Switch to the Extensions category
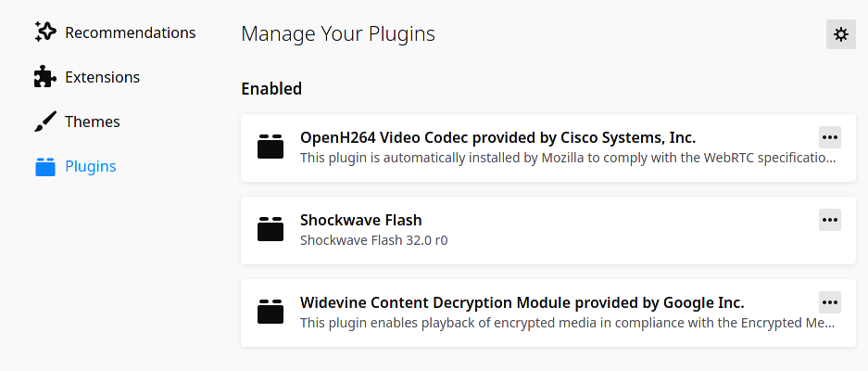Image resolution: width=868 pixels, height=371 pixels. 103,77
